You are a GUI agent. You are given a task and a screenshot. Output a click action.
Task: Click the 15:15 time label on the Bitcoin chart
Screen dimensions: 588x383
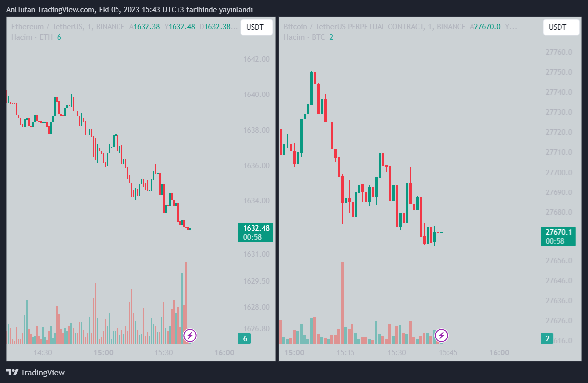coord(346,353)
